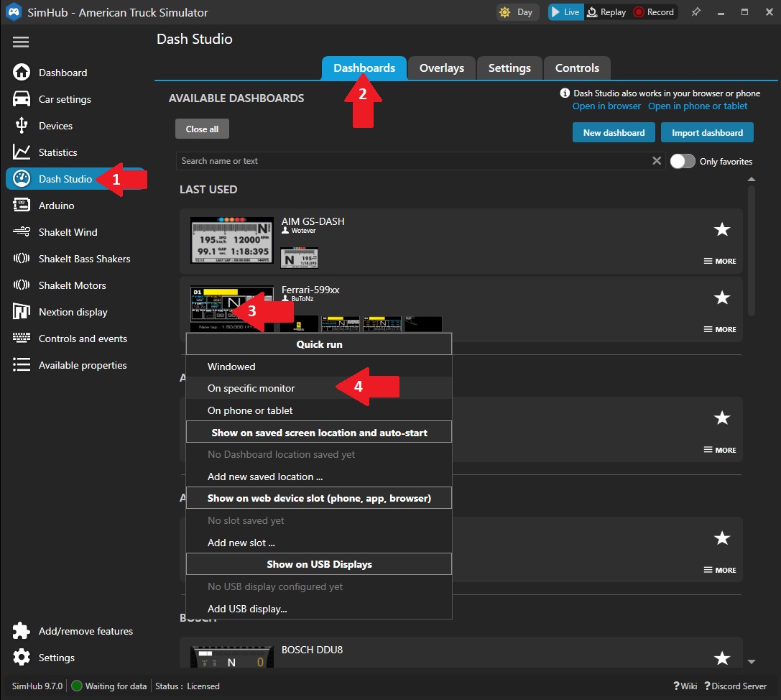Switch to the Overlays tab

(441, 68)
